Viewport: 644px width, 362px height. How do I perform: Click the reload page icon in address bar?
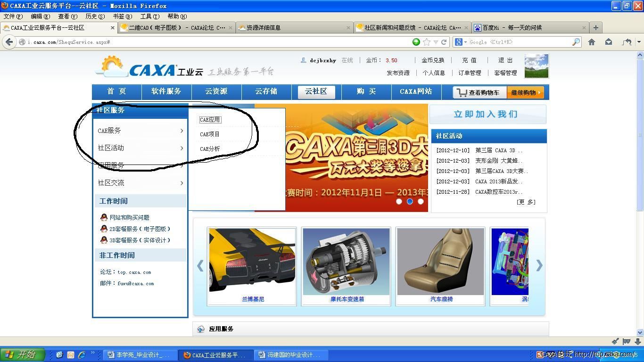(x=444, y=42)
